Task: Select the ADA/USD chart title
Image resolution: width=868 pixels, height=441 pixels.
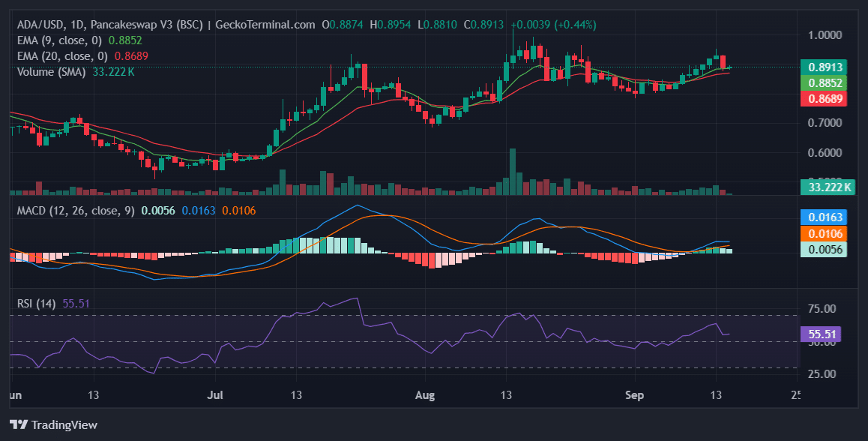Action: [x=166, y=25]
